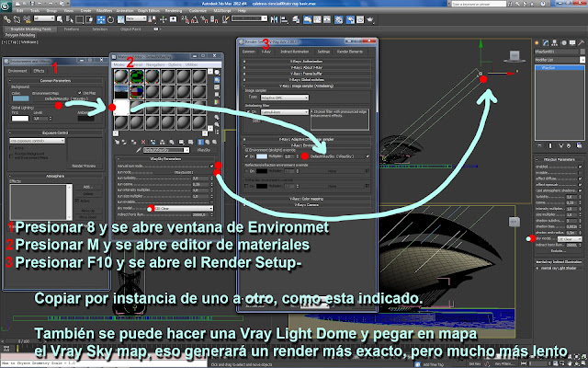
Task: Switch to Indirect Illumination tab in Render Setup
Action: [295, 52]
